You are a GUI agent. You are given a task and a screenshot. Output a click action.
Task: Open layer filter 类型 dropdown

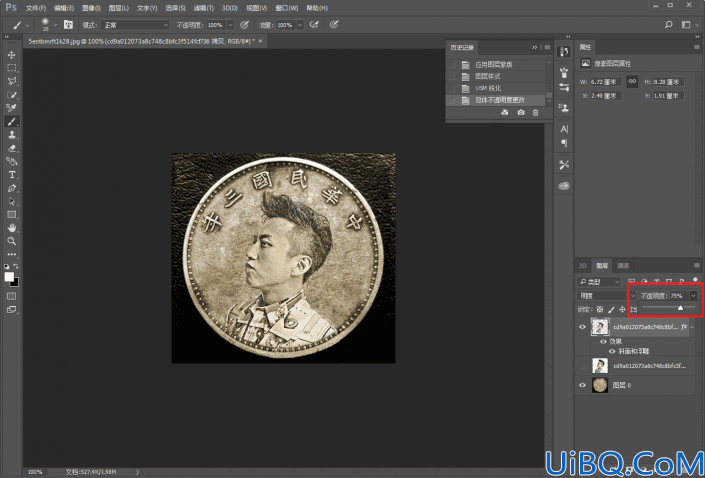(598, 282)
